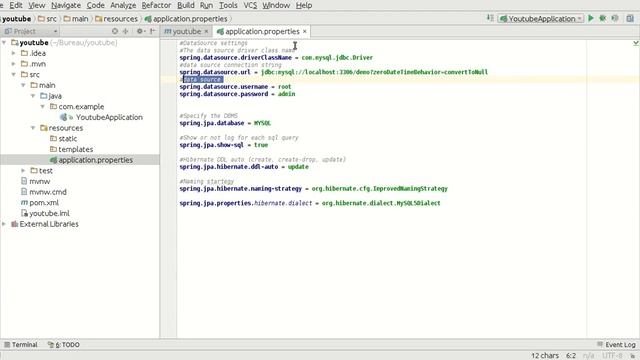The image size is (640, 360).
Task: Expand the test folder
Action: (x=23, y=171)
